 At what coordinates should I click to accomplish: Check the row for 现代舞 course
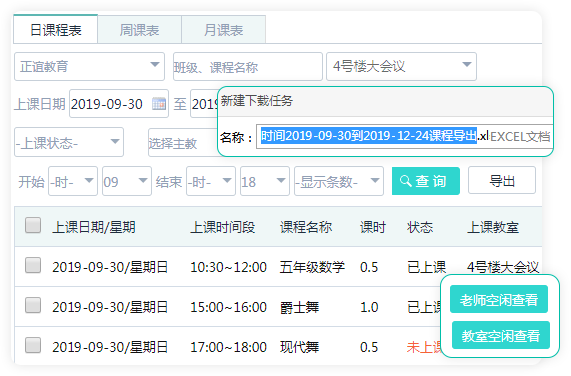33,345
